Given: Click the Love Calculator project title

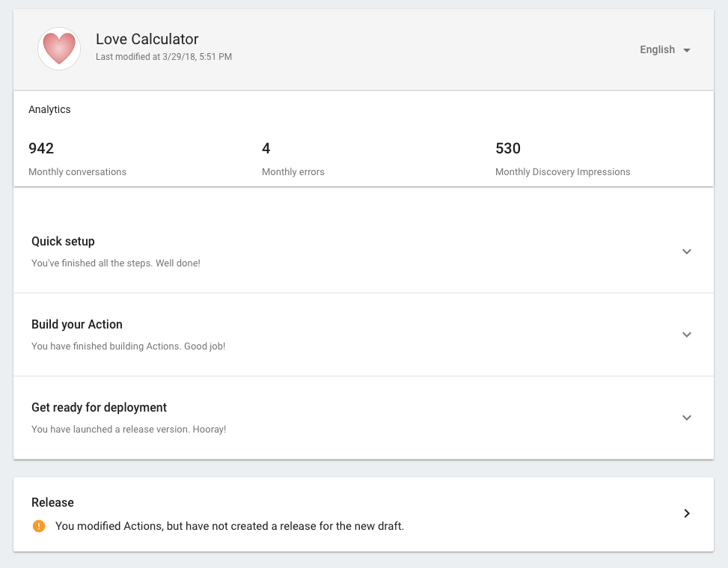Looking at the screenshot, I should (147, 39).
